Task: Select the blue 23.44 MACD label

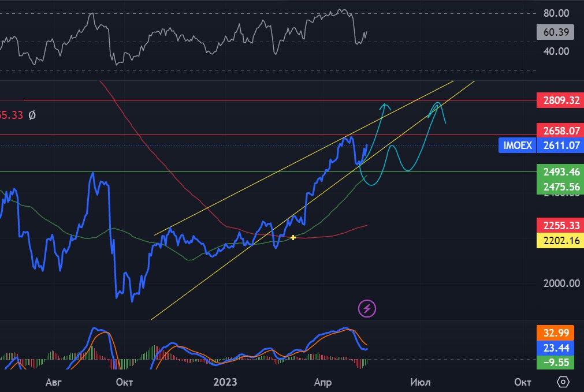Action: [x=558, y=348]
